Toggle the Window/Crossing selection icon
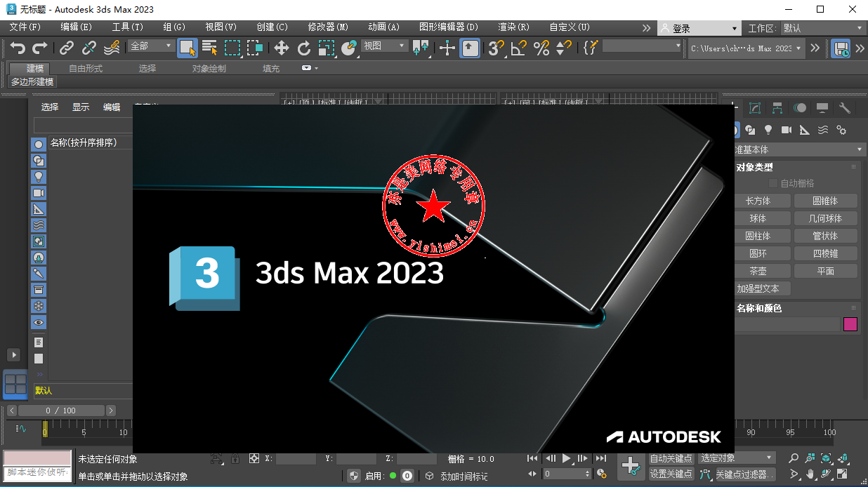The width and height of the screenshot is (868, 487). (254, 48)
